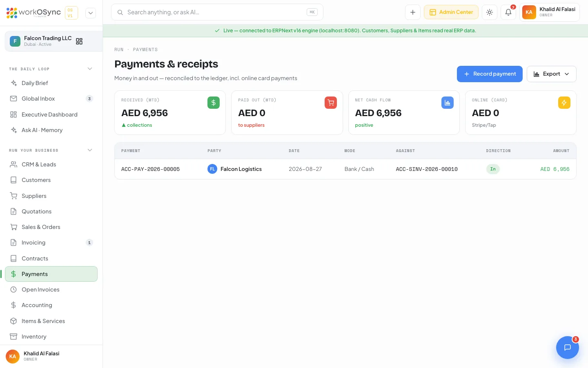Click the yellow lightning icon on Online card
Viewport: 588px width, 368px height.
pos(564,103)
